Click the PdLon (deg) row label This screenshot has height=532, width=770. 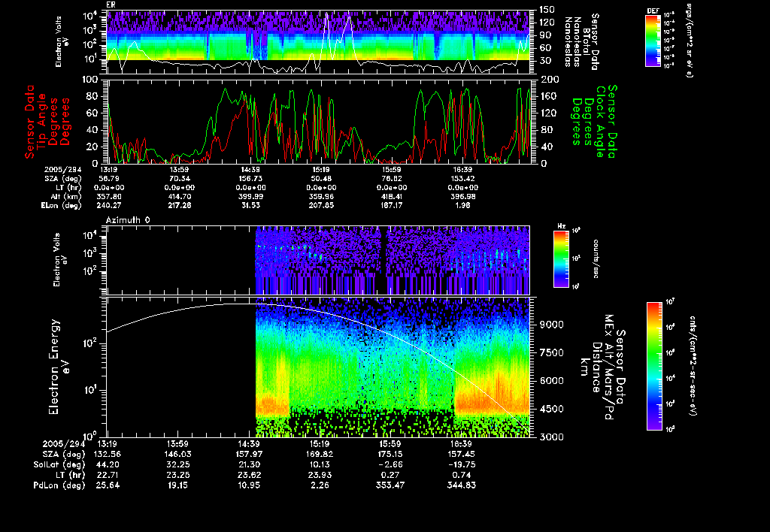[x=59, y=485]
